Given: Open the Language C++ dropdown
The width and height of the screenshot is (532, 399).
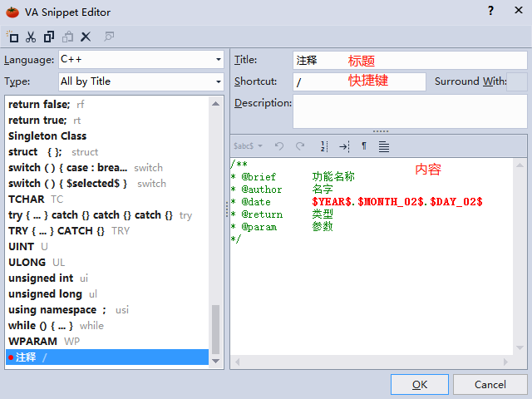Looking at the screenshot, I should (141, 60).
